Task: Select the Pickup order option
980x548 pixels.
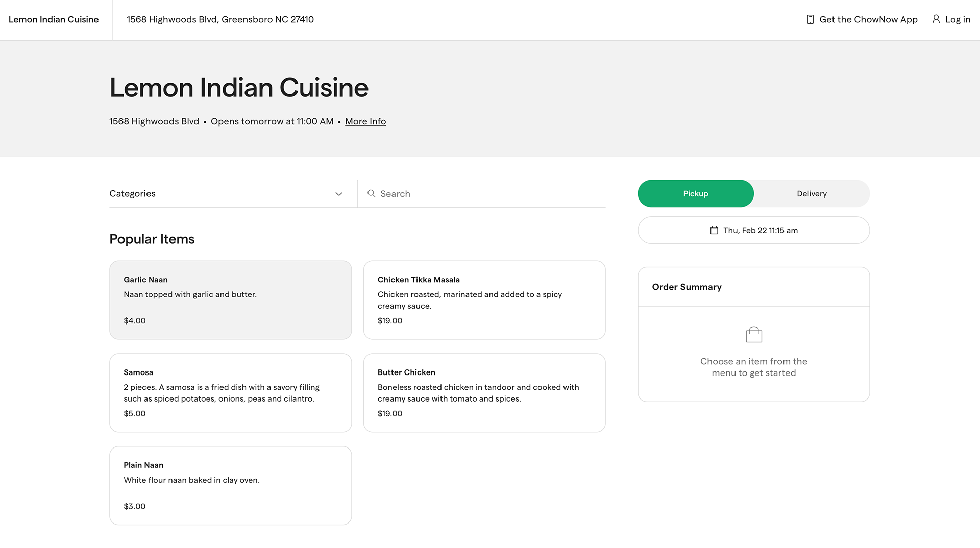Action: [696, 193]
